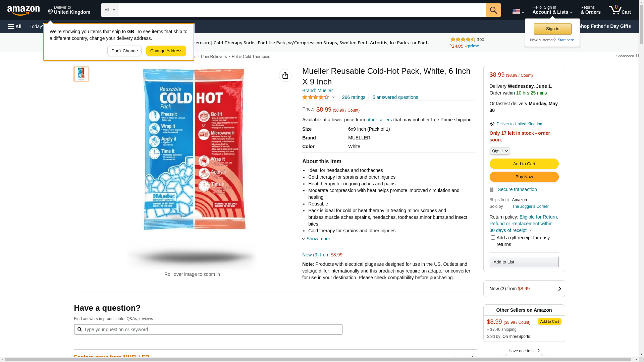
Task: Open the 296 ratings link
Action: pos(354,97)
